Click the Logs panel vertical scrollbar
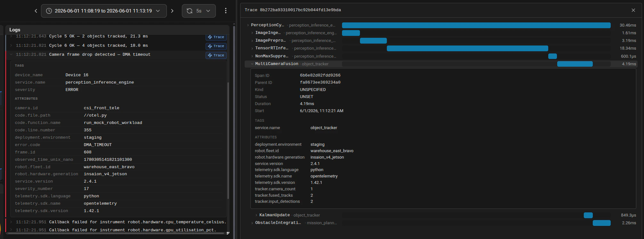The height and width of the screenshot is (239, 644). pos(228,141)
